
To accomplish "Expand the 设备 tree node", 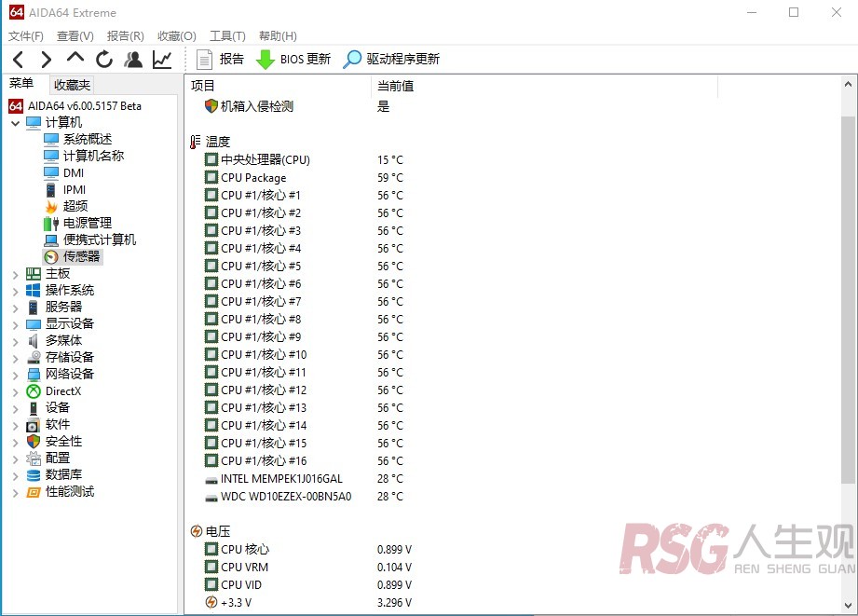I will [x=15, y=409].
